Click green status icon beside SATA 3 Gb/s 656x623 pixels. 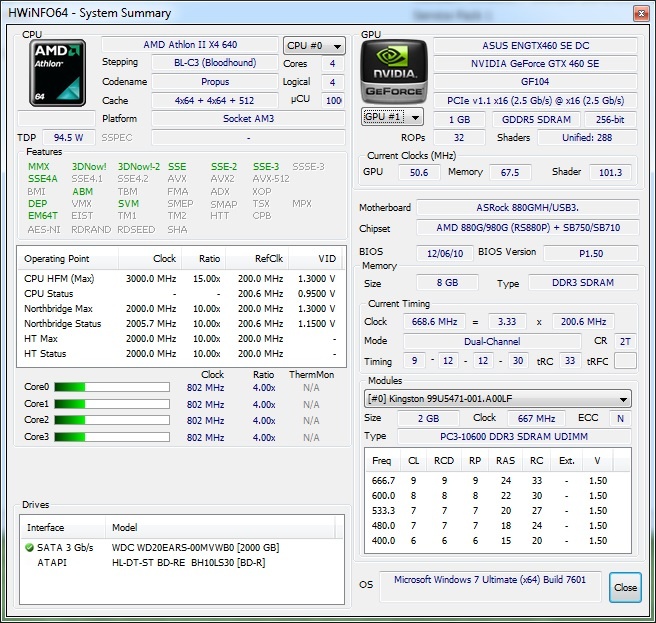pos(29,547)
